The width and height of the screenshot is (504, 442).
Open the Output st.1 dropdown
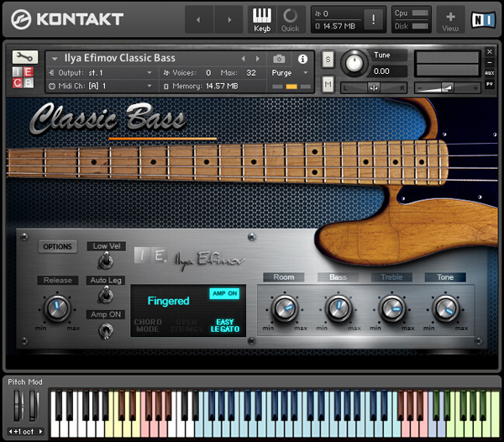click(x=101, y=73)
